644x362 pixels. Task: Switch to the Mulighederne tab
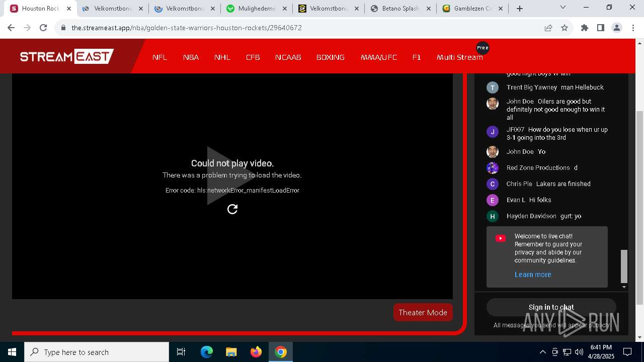coord(257,9)
